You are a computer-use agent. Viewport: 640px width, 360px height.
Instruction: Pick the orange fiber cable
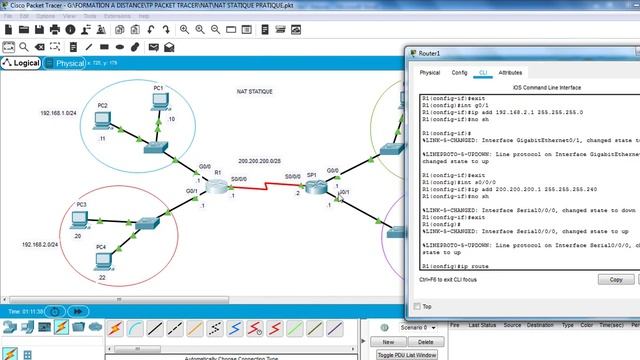tap(195, 329)
